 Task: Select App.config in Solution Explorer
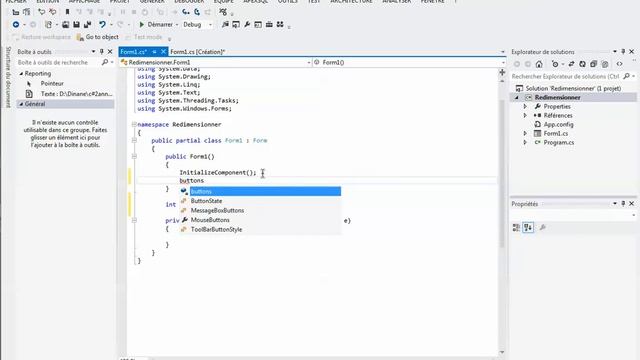pyautogui.click(x=558, y=124)
